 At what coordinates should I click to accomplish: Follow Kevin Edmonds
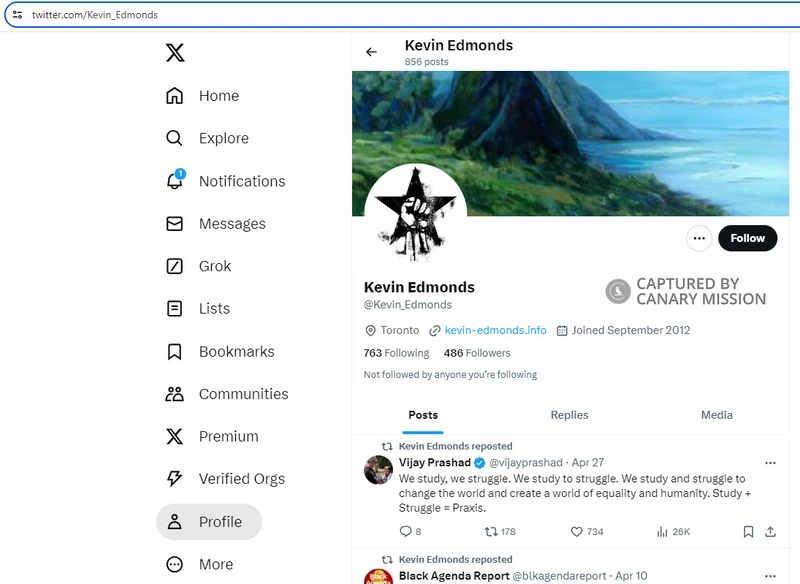(747, 238)
